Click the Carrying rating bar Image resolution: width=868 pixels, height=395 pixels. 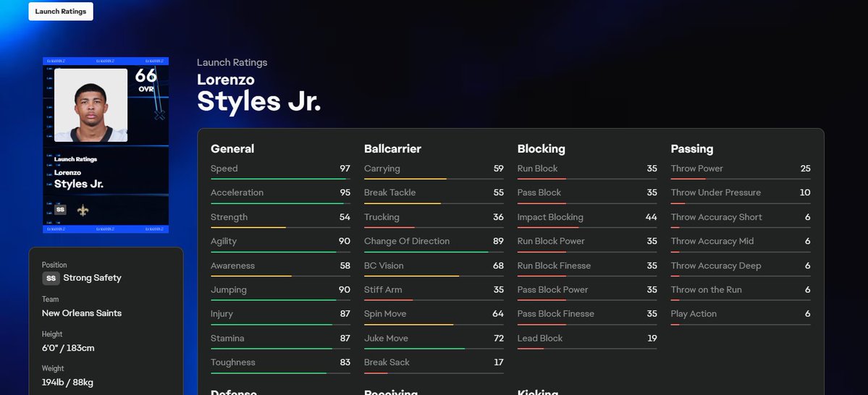coord(434,179)
